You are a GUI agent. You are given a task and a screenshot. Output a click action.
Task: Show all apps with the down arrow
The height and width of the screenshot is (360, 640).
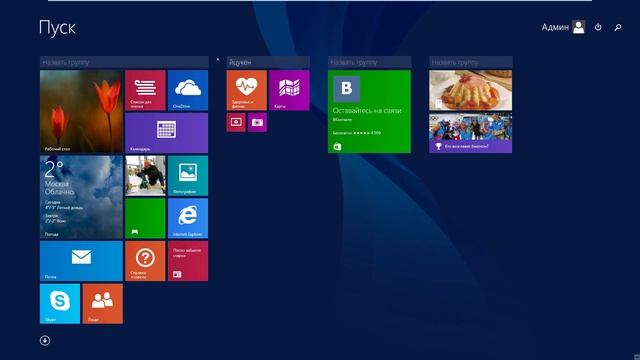pyautogui.click(x=45, y=340)
